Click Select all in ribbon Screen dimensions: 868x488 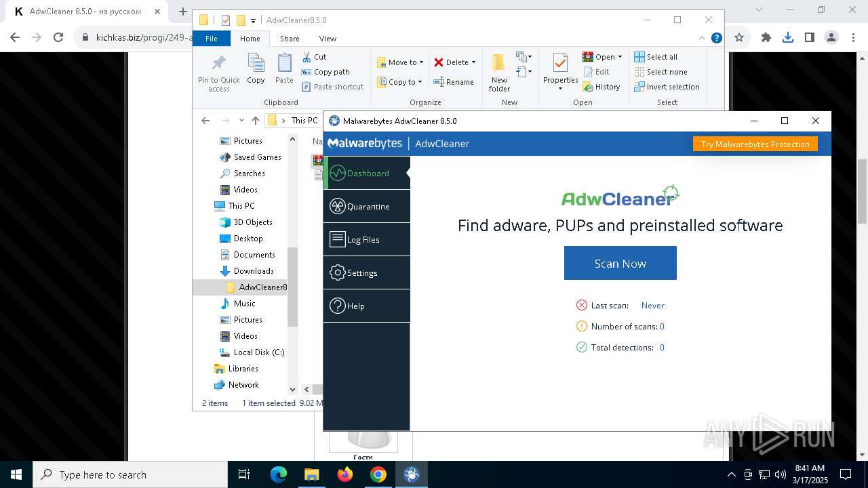click(655, 57)
